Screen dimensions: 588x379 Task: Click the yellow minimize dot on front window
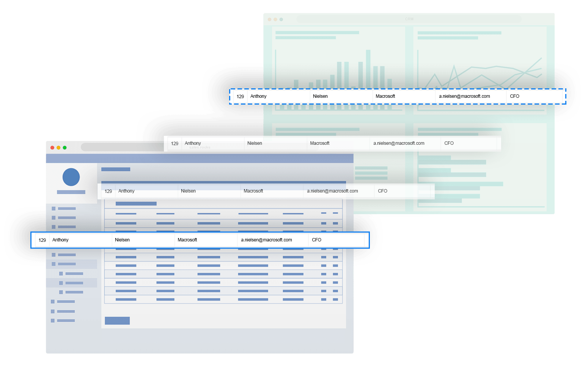tap(58, 147)
